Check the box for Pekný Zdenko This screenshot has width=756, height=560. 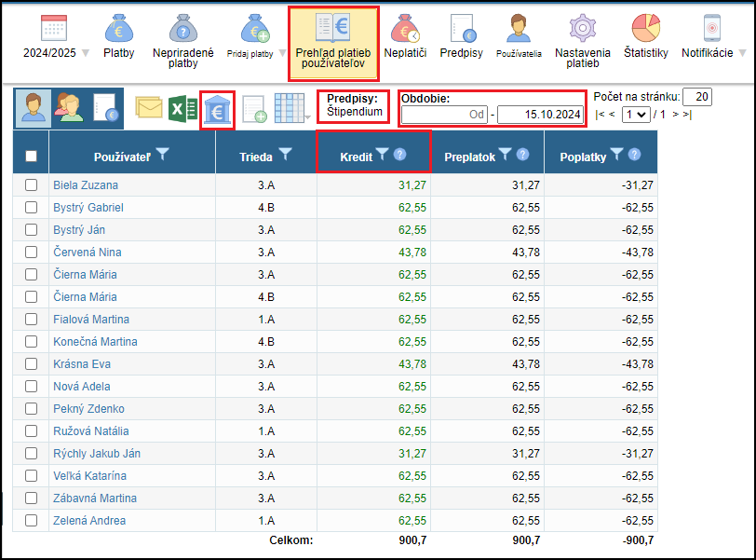click(x=31, y=408)
